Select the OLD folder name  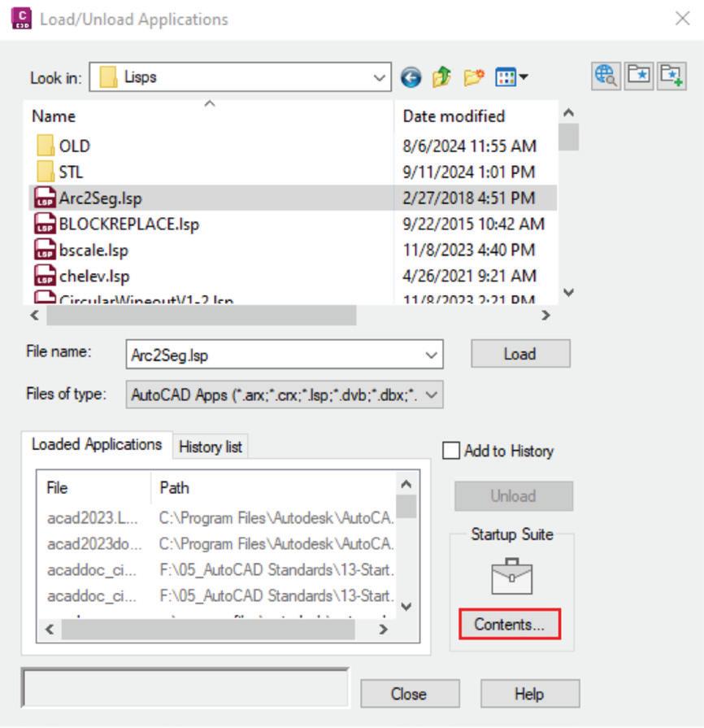74,146
